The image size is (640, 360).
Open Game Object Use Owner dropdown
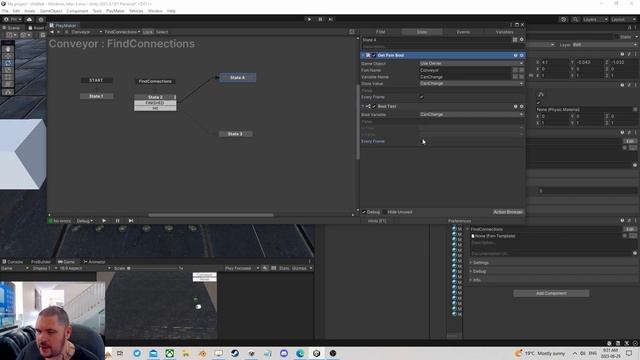[x=471, y=64]
